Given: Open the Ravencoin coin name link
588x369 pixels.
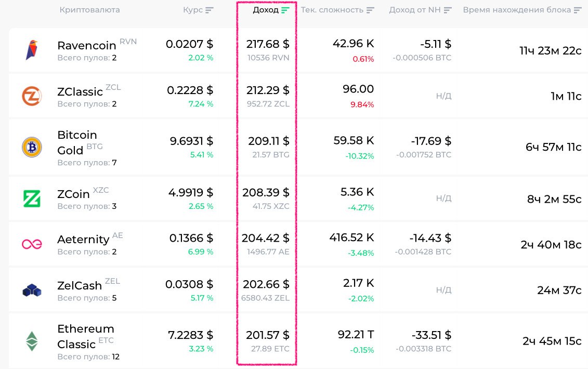Looking at the screenshot, I should pos(87,46).
